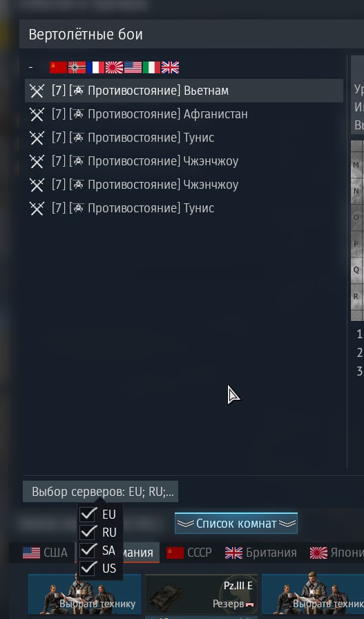Click crossed swords icon beside Афганистан
This screenshot has height=619, width=364.
pyautogui.click(x=37, y=115)
